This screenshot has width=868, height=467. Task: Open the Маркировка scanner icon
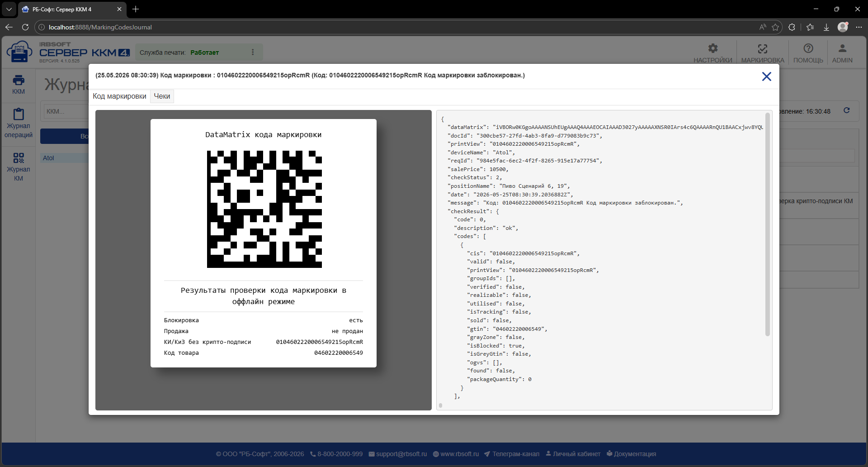(x=763, y=48)
